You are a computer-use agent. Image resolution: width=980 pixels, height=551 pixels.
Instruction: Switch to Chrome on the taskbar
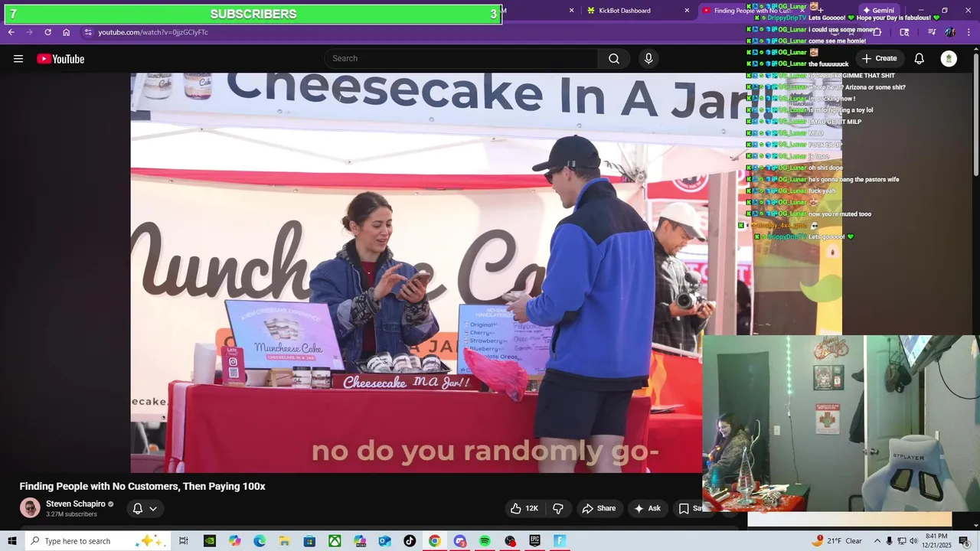click(434, 541)
